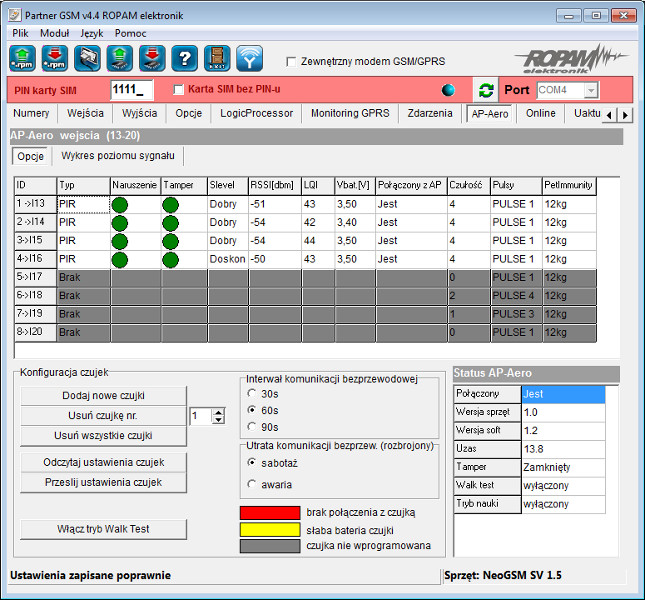This screenshot has height=600, width=645.
Task: Click the red no-connection legend swatch
Action: click(x=268, y=512)
